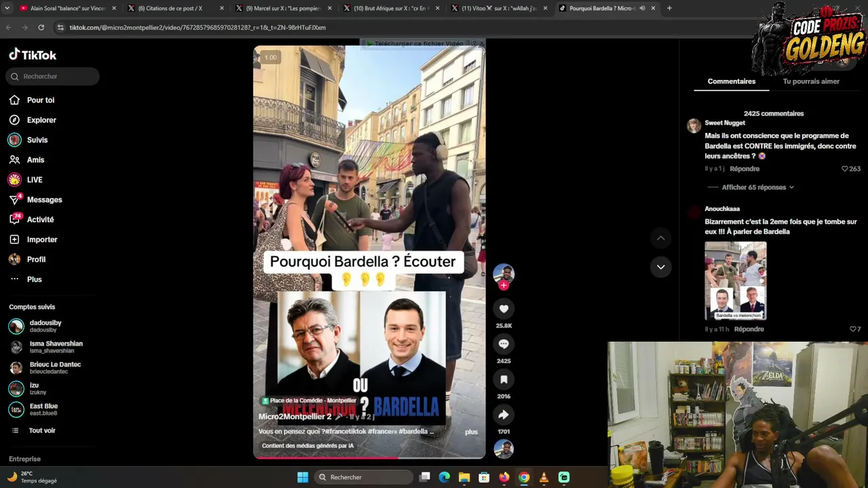Click the TikTok search field
The image size is (868, 488).
click(x=53, y=77)
